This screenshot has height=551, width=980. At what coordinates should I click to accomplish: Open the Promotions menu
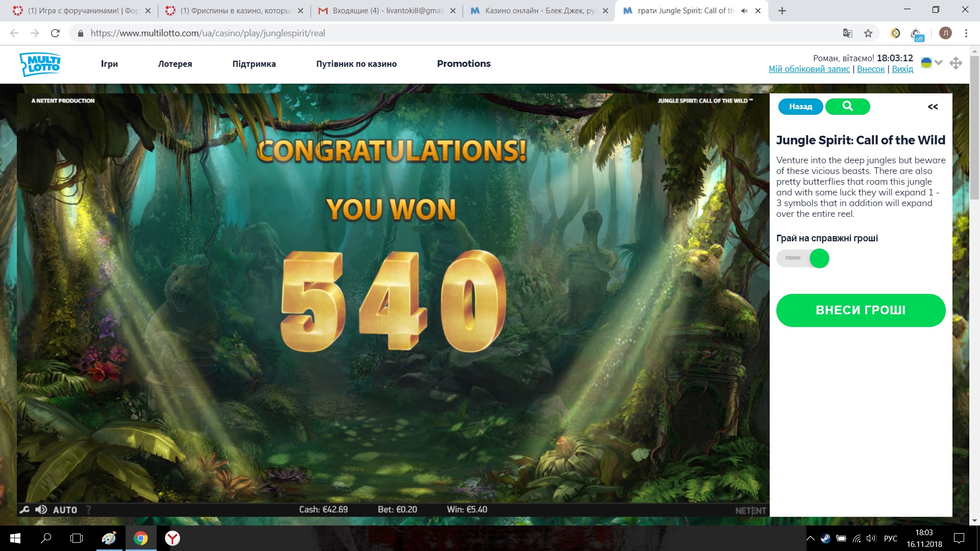coord(463,64)
